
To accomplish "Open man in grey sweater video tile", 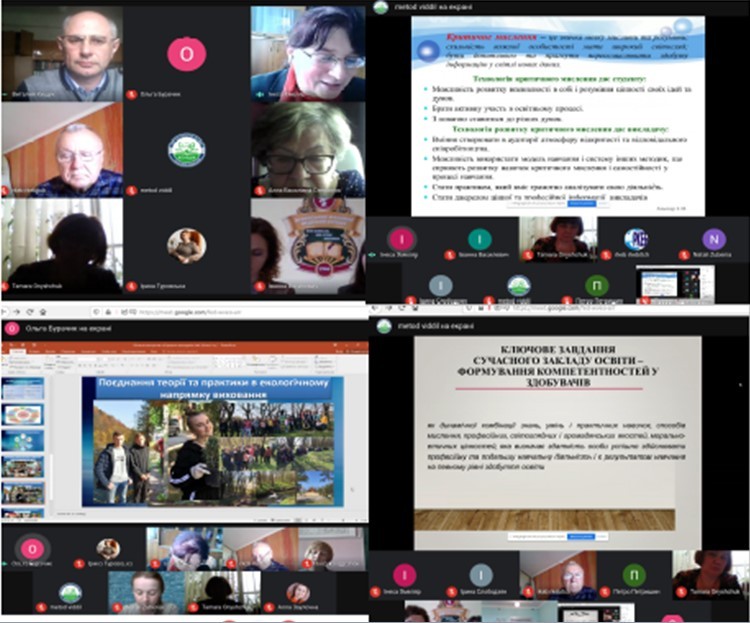I will 62,53.
